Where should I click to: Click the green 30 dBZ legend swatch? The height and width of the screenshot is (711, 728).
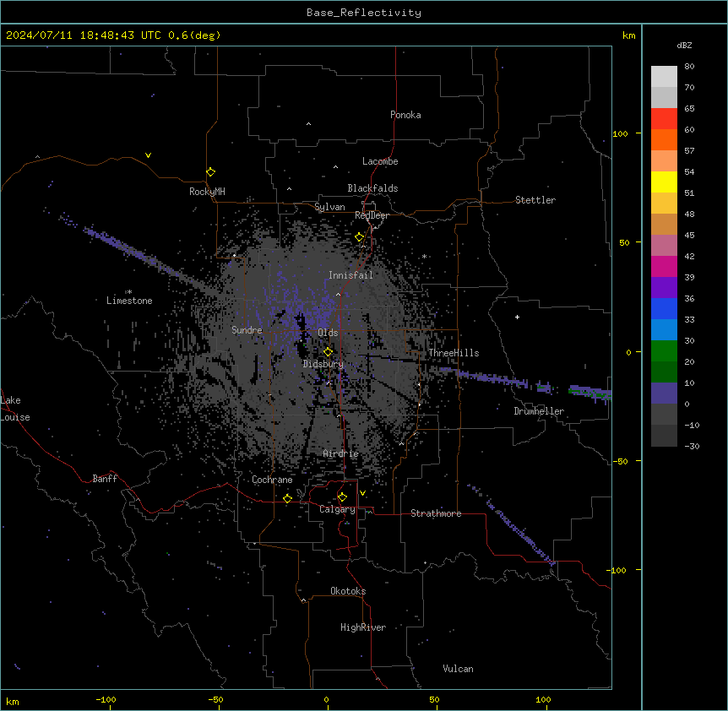point(664,351)
